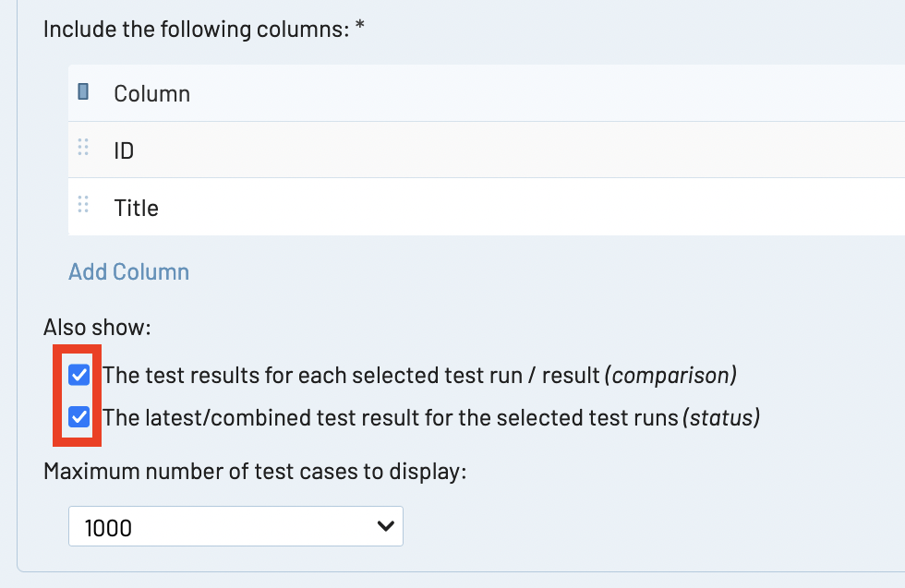This screenshot has width=905, height=588.
Task: Click the Add Column link
Action: tap(128, 271)
